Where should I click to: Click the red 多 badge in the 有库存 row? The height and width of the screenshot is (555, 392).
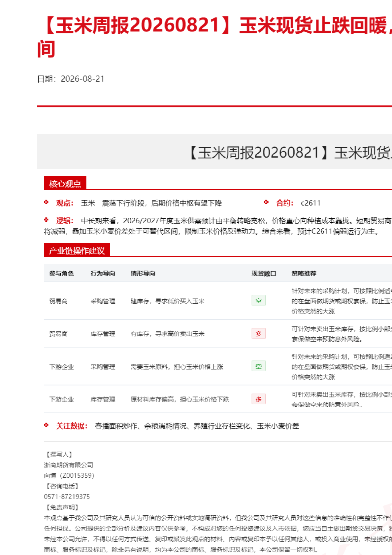coord(258,333)
